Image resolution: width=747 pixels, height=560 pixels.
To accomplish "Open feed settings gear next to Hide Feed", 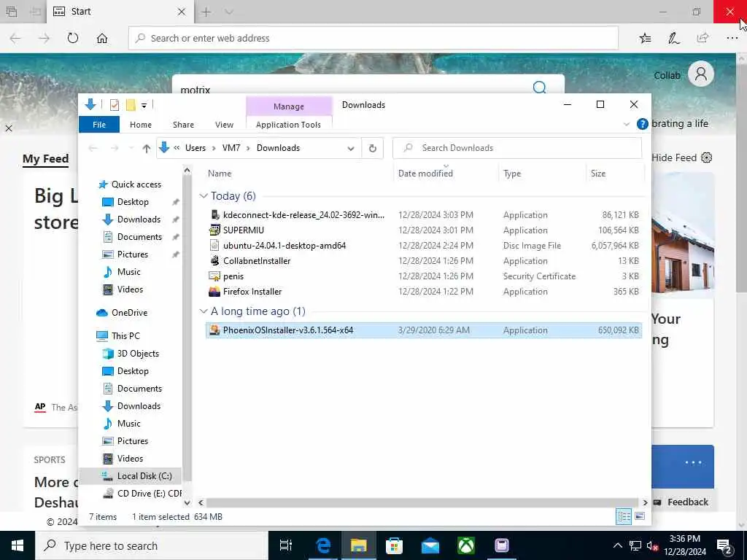I will tap(706, 157).
